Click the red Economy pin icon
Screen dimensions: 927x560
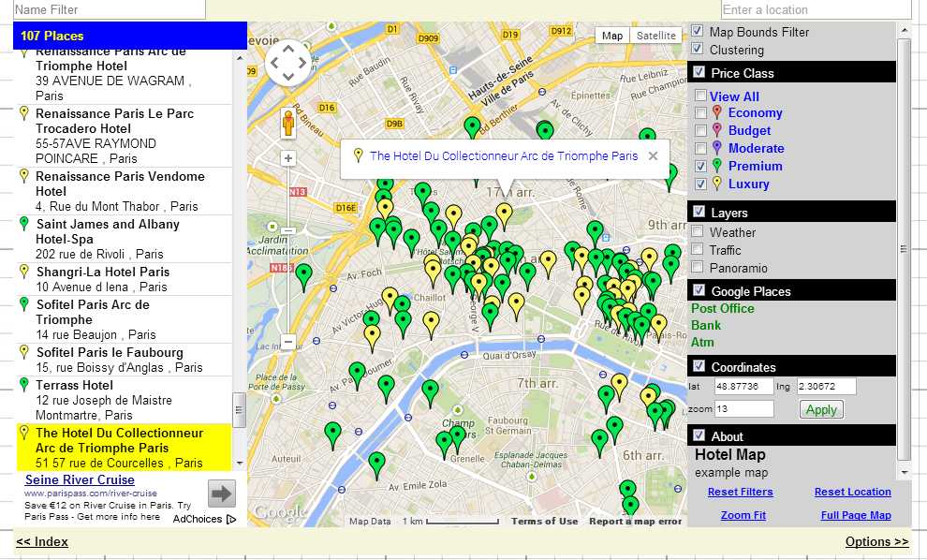pyautogui.click(x=717, y=111)
